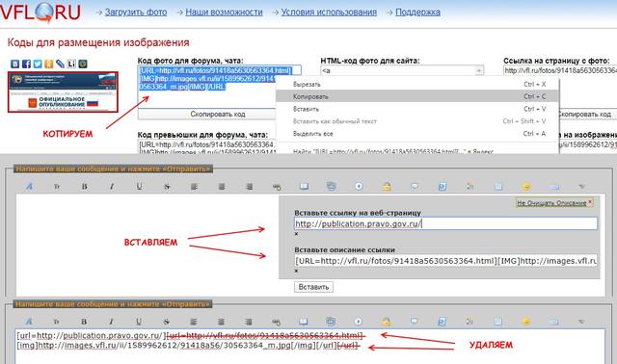Click the Ссылка на страницу с фото field

pos(560,70)
